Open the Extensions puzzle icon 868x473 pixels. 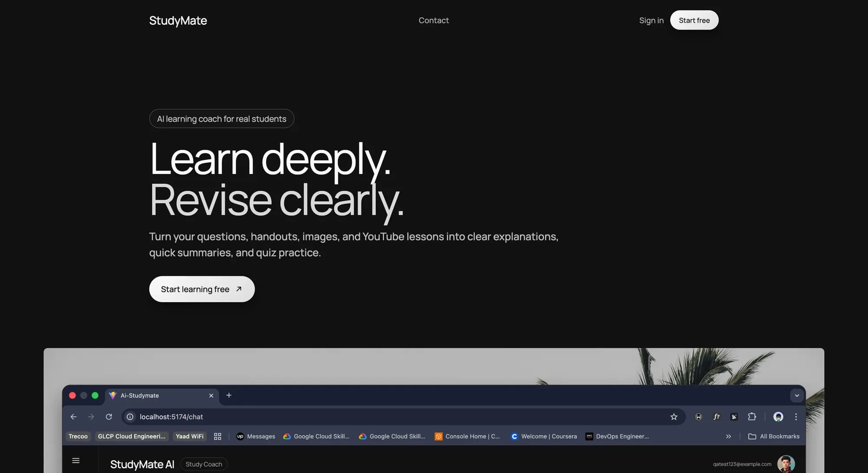point(752,417)
